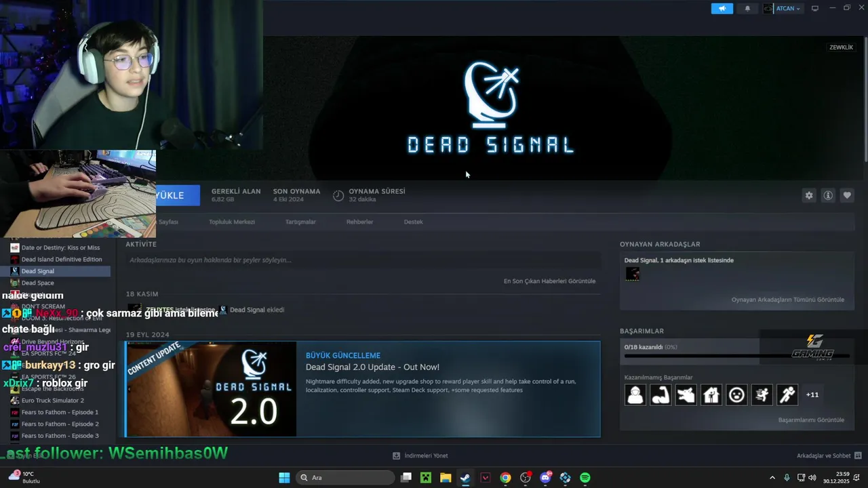Show +11 more achievements
Screen dimensions: 868x488
tap(812, 394)
